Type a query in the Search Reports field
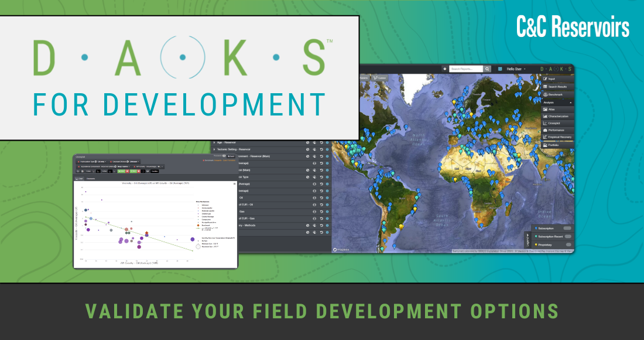 [467, 69]
